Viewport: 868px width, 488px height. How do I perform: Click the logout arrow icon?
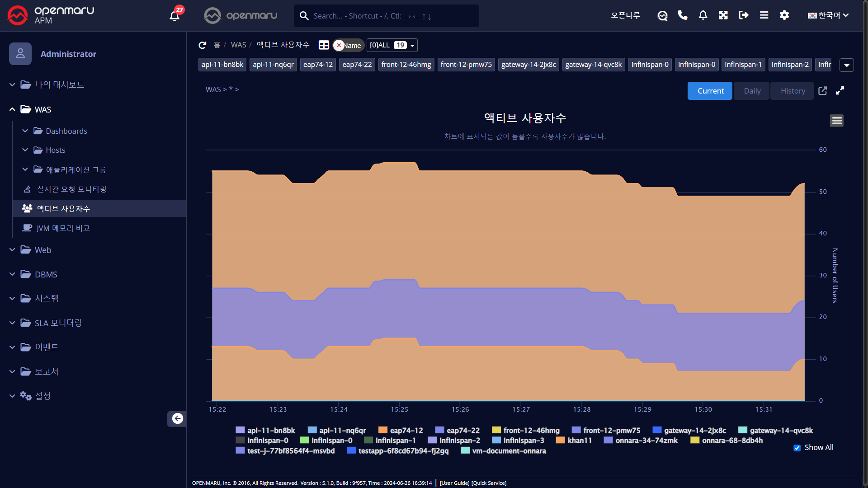pyautogui.click(x=743, y=15)
